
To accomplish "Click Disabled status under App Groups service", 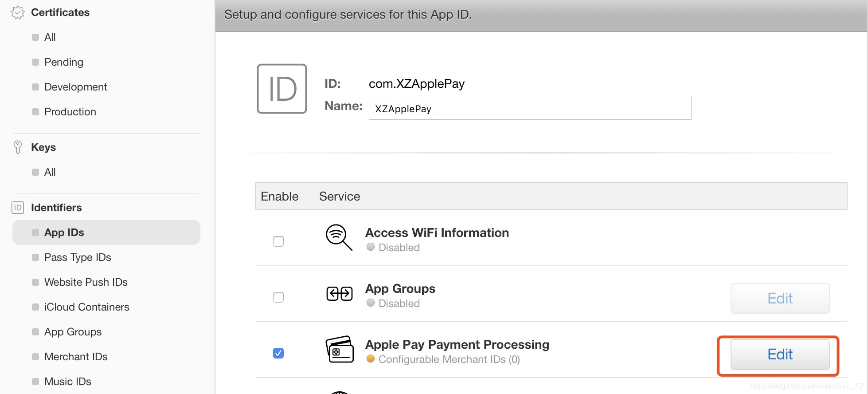I will point(399,303).
